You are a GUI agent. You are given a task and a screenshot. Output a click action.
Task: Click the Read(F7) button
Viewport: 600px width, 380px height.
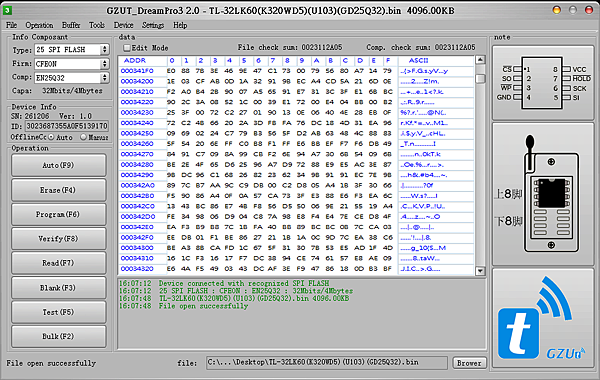[59, 263]
